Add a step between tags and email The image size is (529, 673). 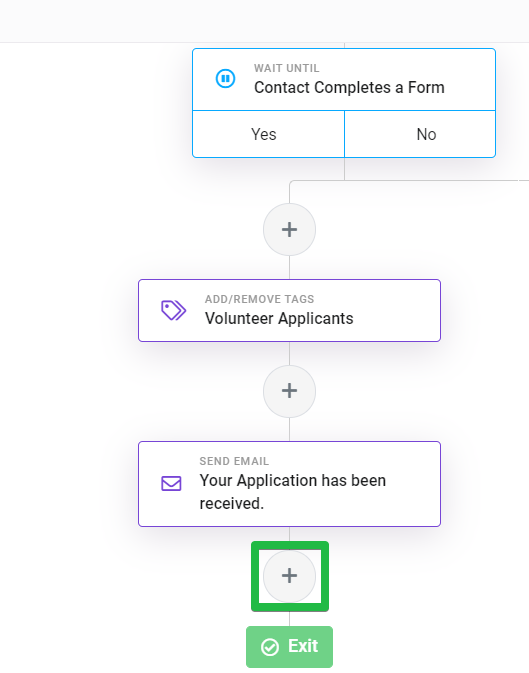coord(289,391)
